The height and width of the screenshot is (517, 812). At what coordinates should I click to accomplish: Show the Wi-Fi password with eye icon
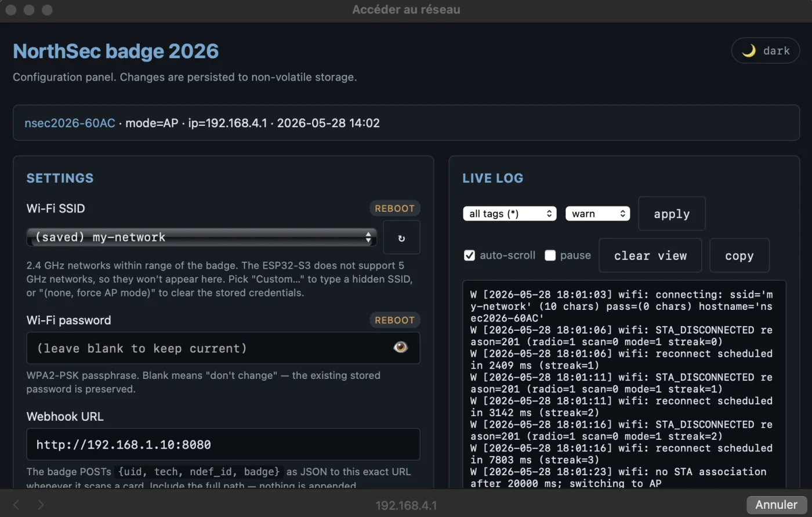click(x=400, y=348)
